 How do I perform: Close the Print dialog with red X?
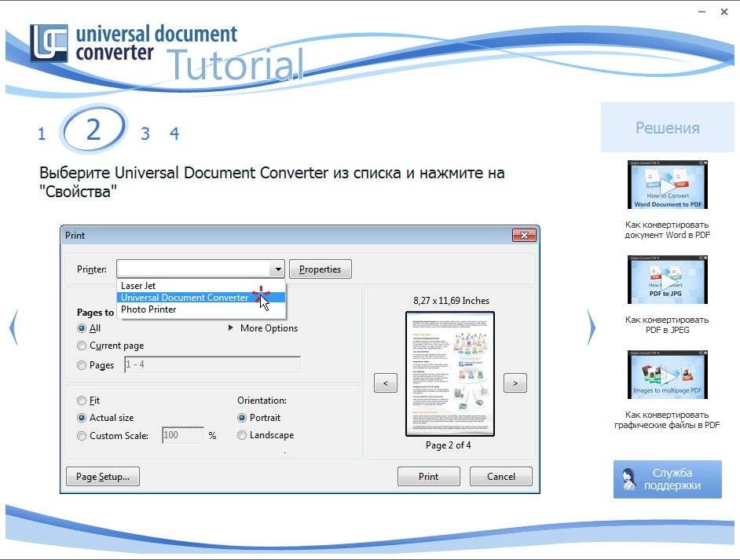524,235
